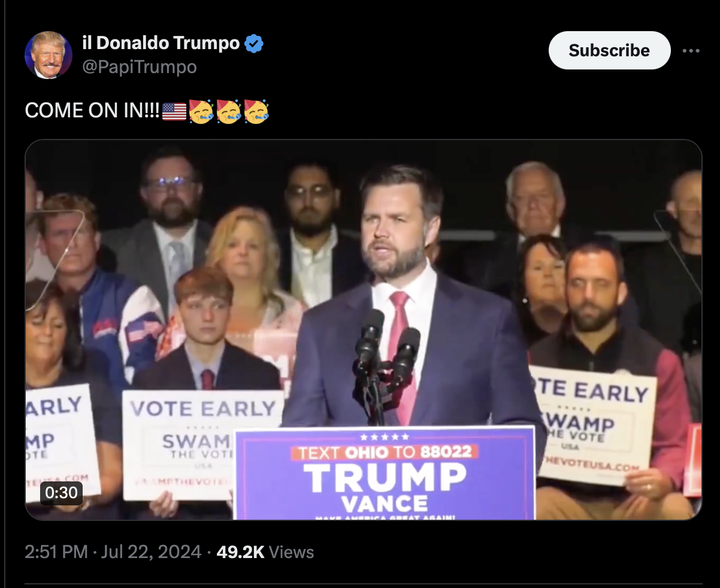720x588 pixels.
Task: Open the @PapiTrumpo profile avatar
Action: point(49,55)
